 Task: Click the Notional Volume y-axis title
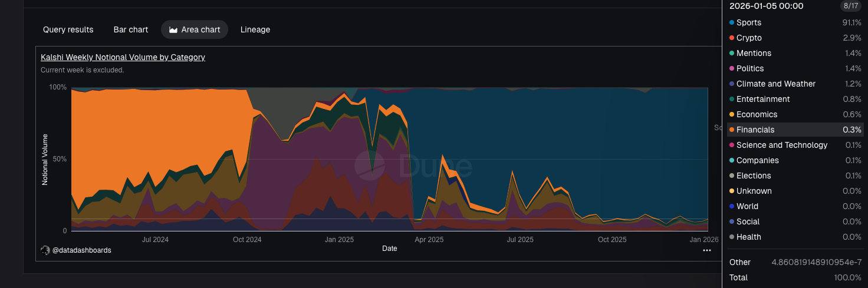45,159
